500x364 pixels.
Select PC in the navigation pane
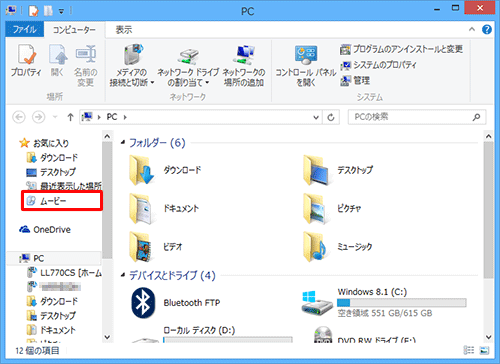32,258
